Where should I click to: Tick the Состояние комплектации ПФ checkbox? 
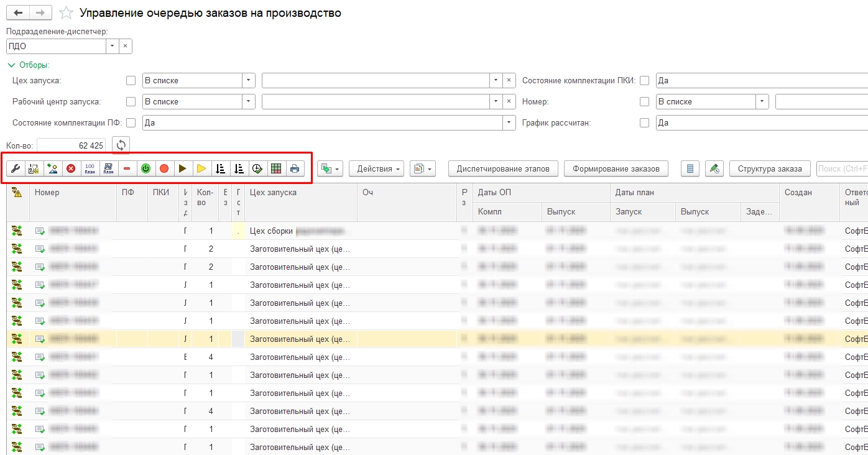tap(131, 123)
